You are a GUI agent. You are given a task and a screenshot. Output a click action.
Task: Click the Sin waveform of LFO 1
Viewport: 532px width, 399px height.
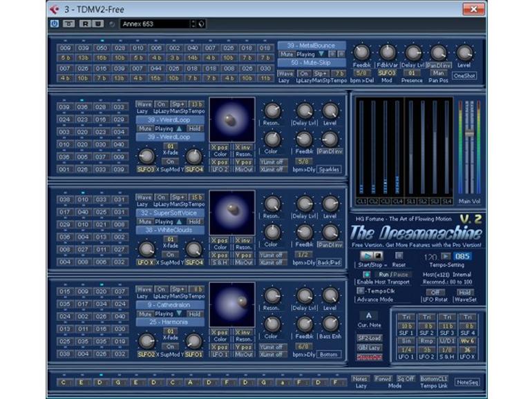pyautogui.click(x=406, y=341)
